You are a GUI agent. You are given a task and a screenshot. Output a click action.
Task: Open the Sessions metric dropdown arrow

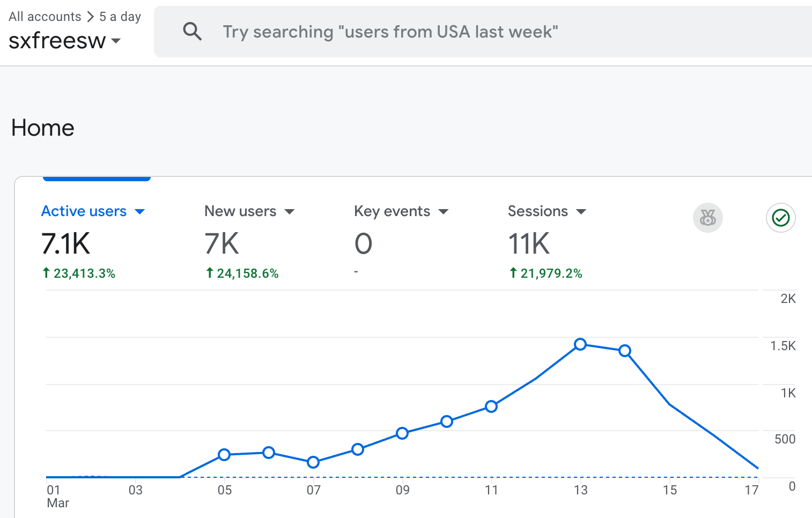[581, 212]
